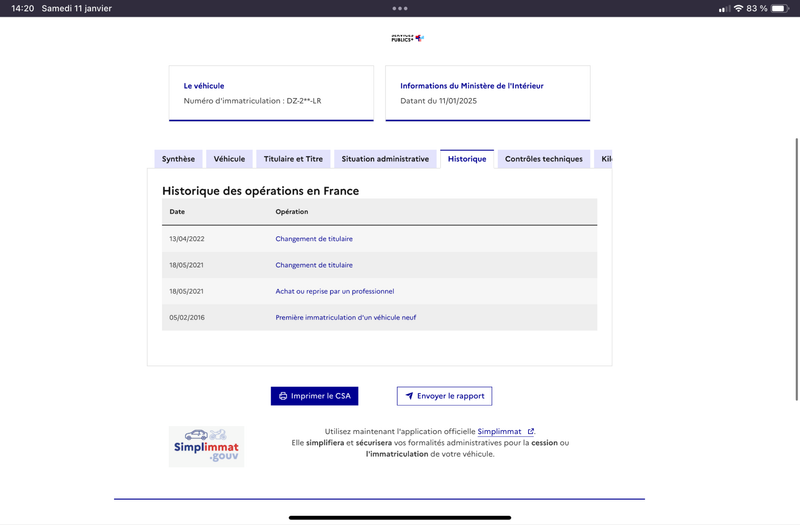
Task: Click Première immatriculation d'un véhicule neuf
Action: 346,317
